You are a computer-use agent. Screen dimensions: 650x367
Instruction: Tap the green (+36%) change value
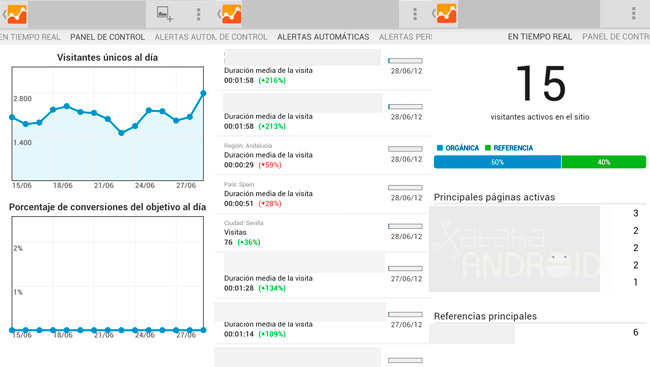pyautogui.click(x=249, y=242)
